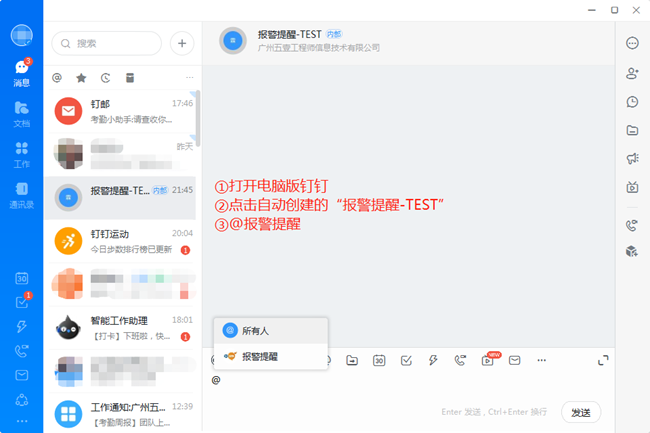The image size is (650, 433).
Task: Open chat history clock icon on right panel
Action: click(x=632, y=102)
